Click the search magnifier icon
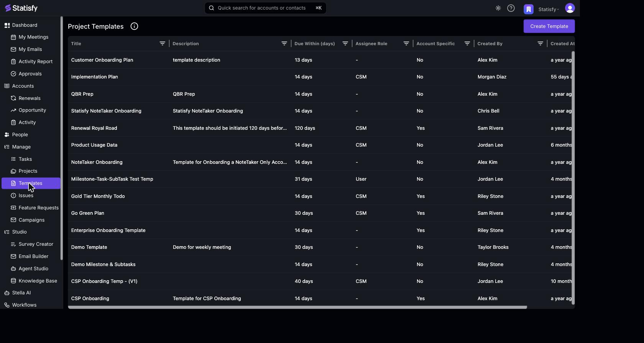Image resolution: width=644 pixels, height=343 pixels. [211, 8]
